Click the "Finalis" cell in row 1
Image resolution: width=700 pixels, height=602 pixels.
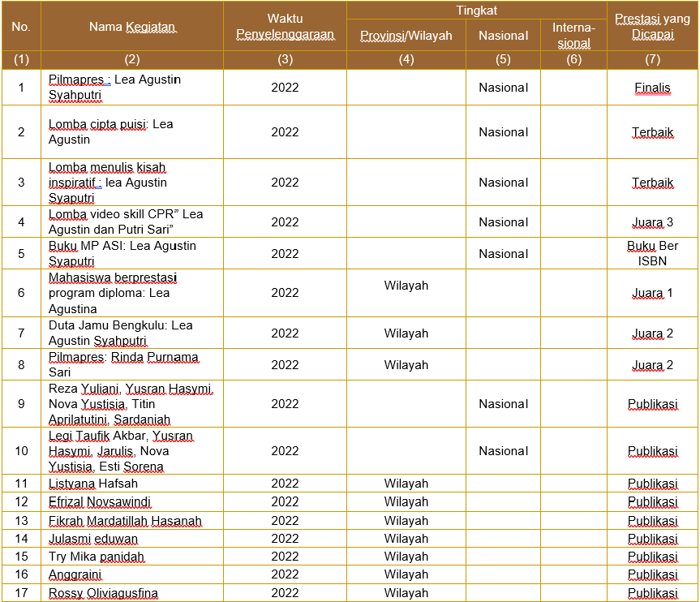pyautogui.click(x=652, y=88)
